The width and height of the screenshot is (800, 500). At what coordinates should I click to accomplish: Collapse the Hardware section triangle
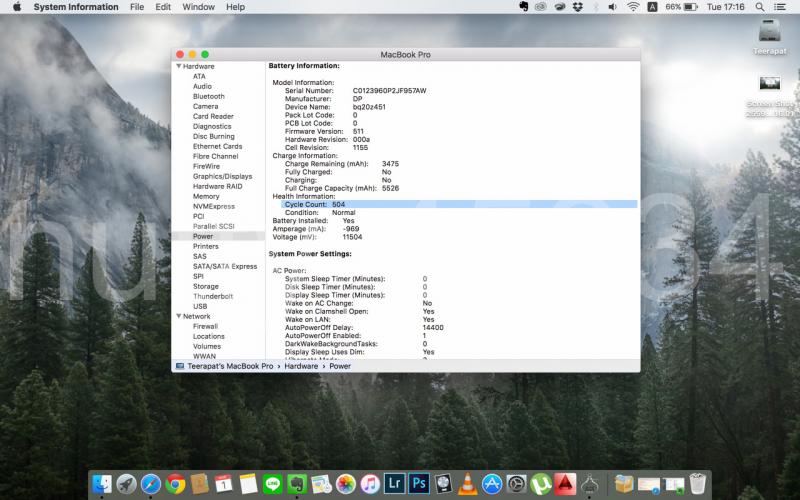click(x=177, y=66)
